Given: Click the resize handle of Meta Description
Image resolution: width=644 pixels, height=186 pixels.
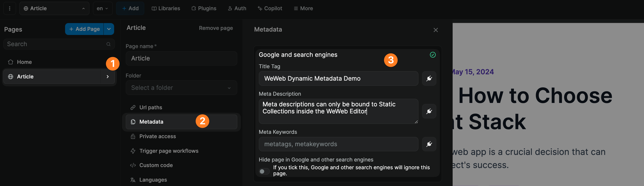Looking at the screenshot, I should [416, 122].
